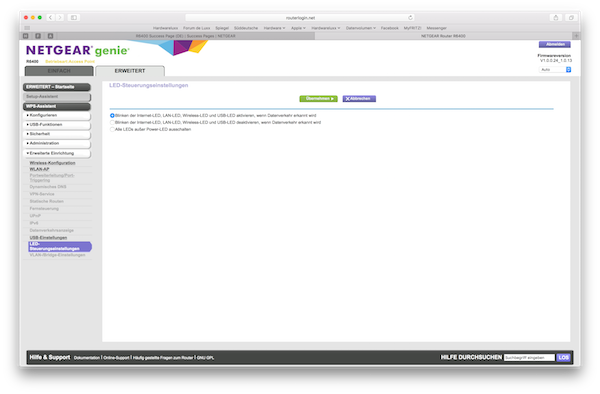Screen dimensions: 600x394
Task: Go forward with Safari's forward arrow
Action: click(60, 18)
